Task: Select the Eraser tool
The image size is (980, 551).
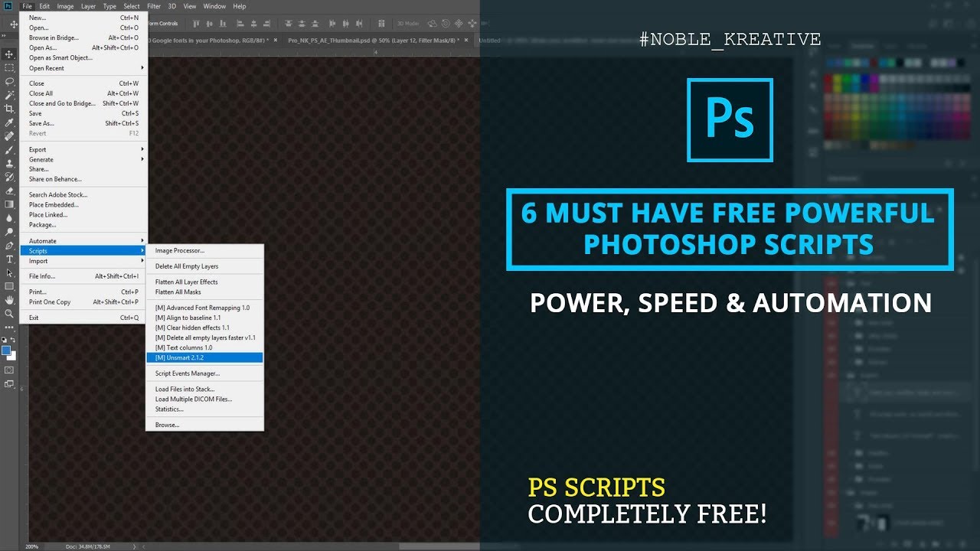Action: [9, 191]
